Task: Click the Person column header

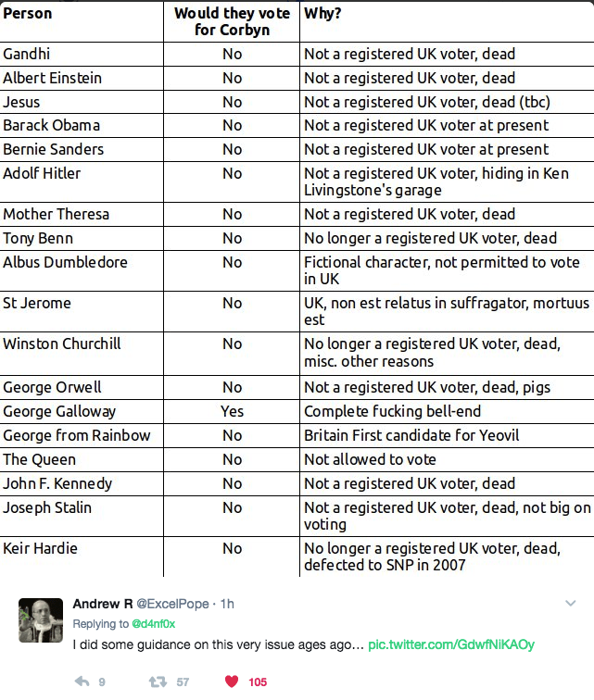Action: (x=28, y=14)
